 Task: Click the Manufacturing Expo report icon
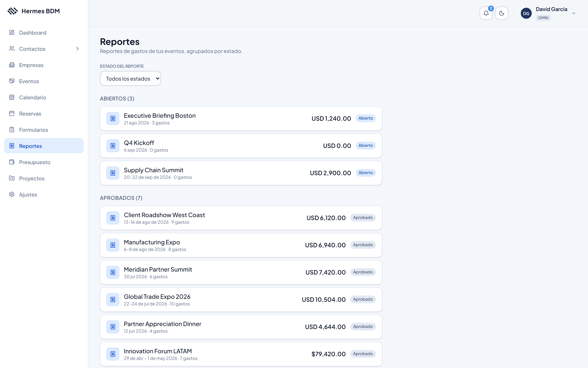[113, 245]
